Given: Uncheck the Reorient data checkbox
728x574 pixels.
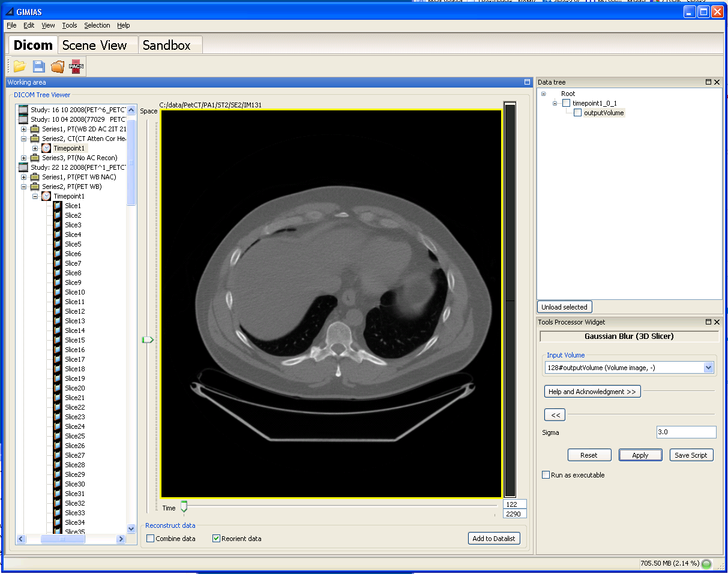Looking at the screenshot, I should tap(217, 539).
